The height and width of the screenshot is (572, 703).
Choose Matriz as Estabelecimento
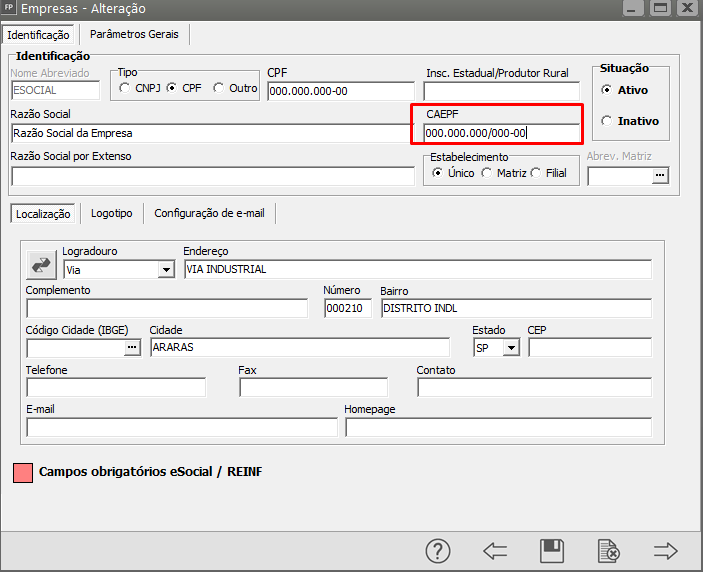click(487, 173)
